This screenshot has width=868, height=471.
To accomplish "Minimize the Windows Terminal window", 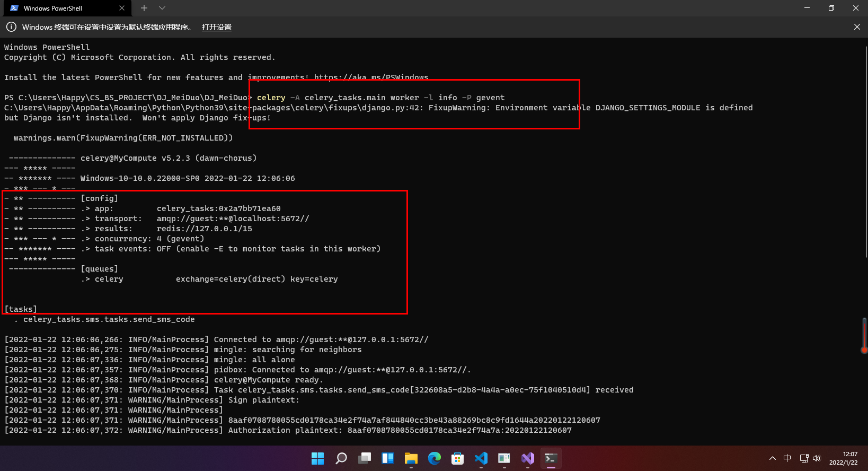I will coord(807,8).
